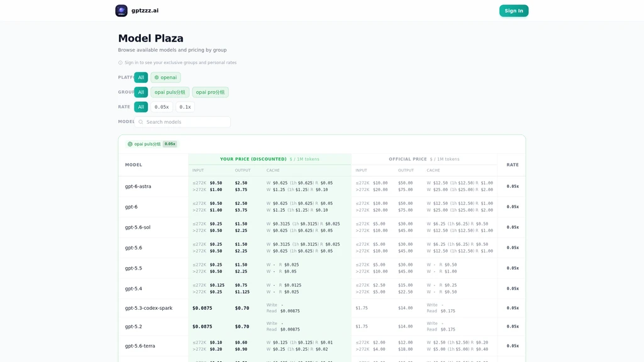The height and width of the screenshot is (362, 644).
Task: Click the Model Plaza heading
Action: point(151,38)
